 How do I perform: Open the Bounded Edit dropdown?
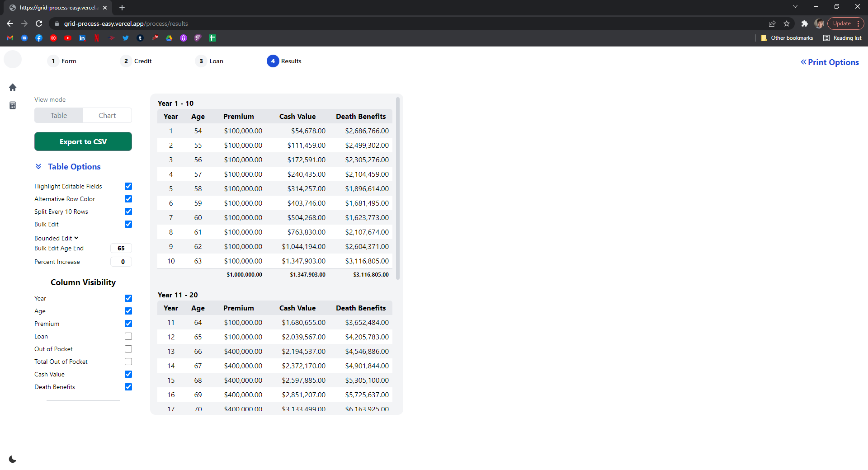[x=57, y=238]
